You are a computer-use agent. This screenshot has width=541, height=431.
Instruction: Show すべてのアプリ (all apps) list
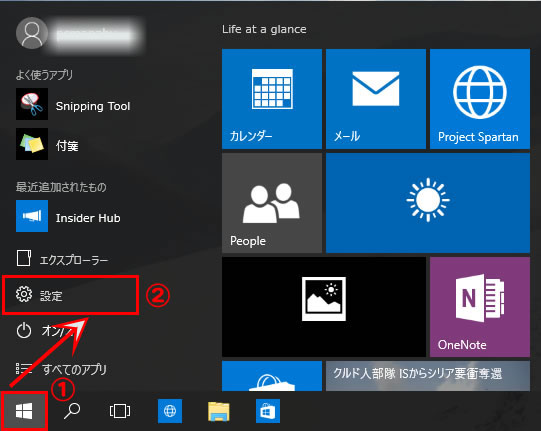61,369
